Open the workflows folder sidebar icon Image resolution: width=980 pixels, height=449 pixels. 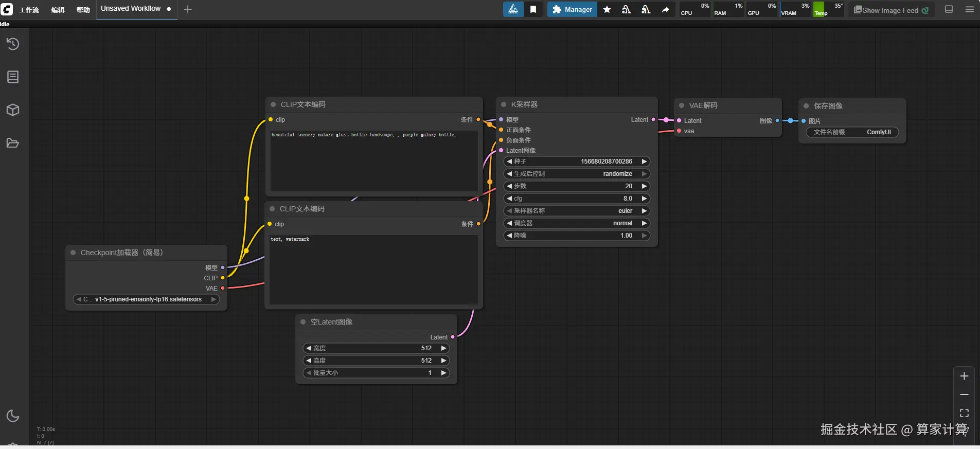tap(13, 143)
